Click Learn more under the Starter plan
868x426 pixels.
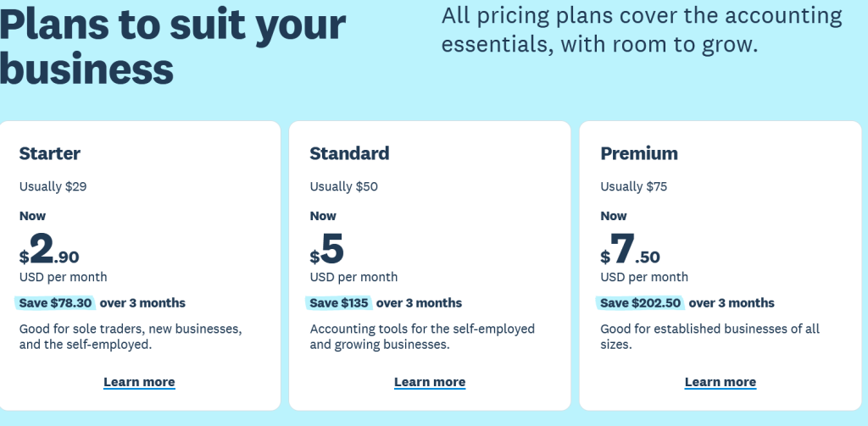coord(139,382)
